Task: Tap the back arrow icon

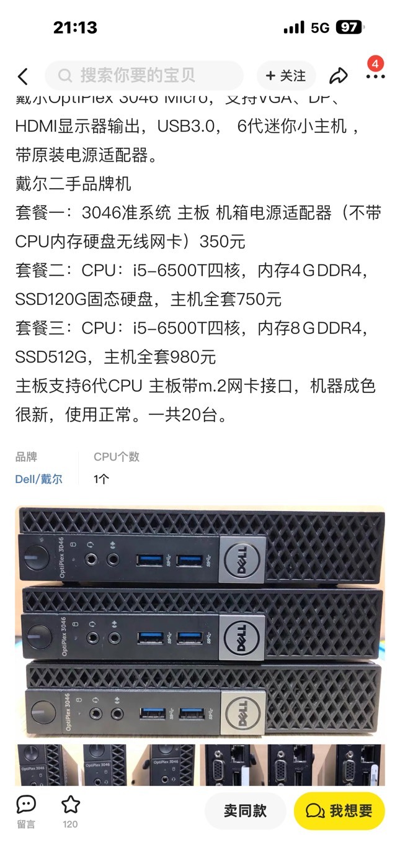Action: click(x=23, y=76)
